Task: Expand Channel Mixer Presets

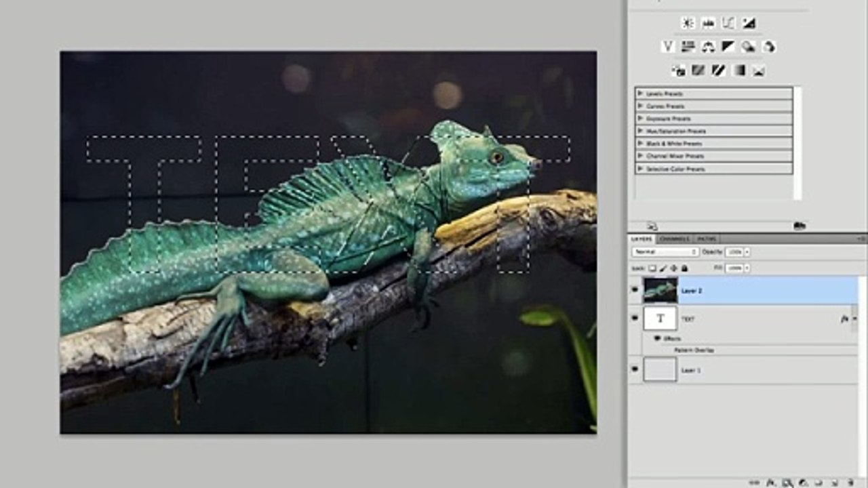Action: pos(640,156)
